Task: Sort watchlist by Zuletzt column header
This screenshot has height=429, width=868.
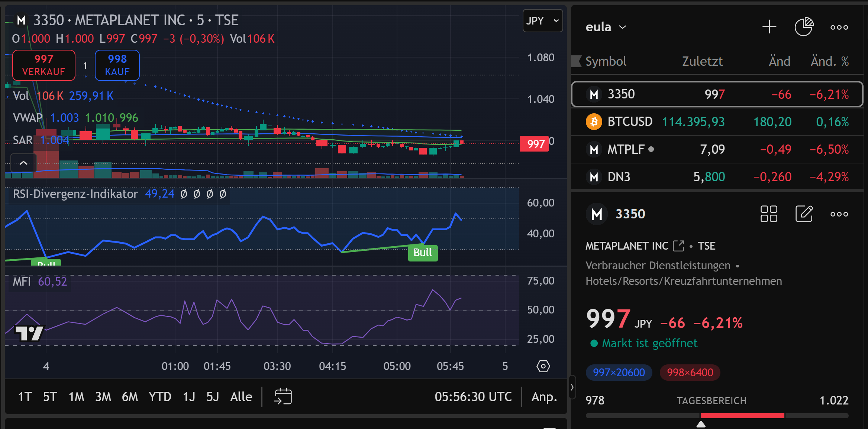Action: tap(702, 61)
